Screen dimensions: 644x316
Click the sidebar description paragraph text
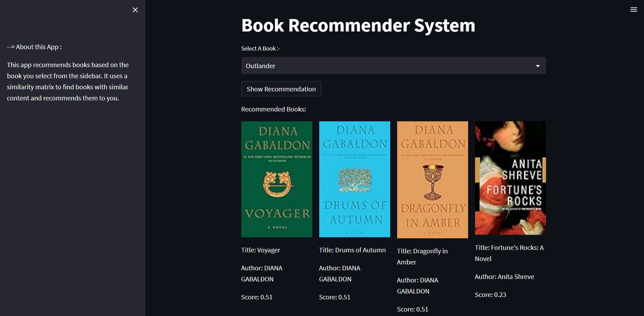(x=68, y=81)
